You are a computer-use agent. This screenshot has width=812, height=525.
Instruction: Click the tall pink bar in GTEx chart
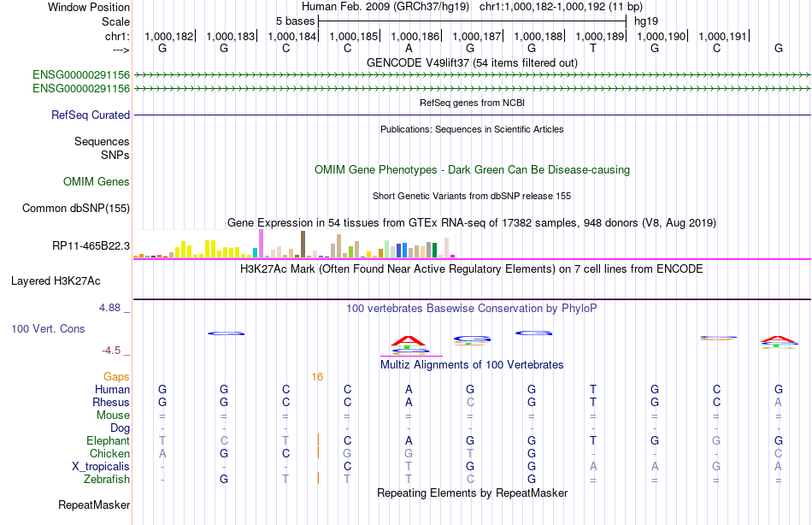[261, 244]
